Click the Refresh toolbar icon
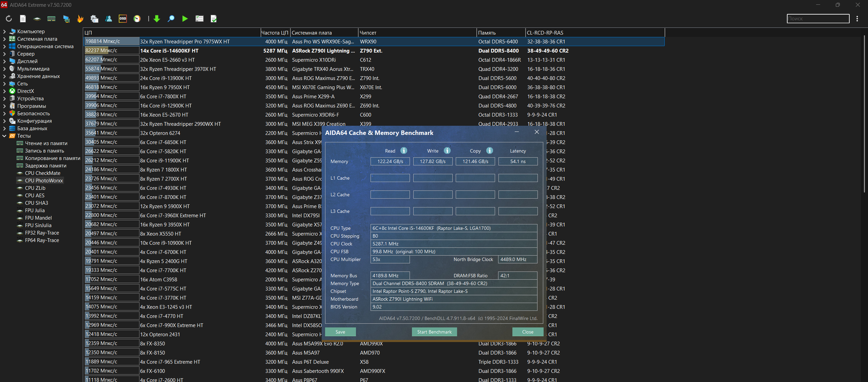The width and height of the screenshot is (868, 382). click(x=9, y=19)
